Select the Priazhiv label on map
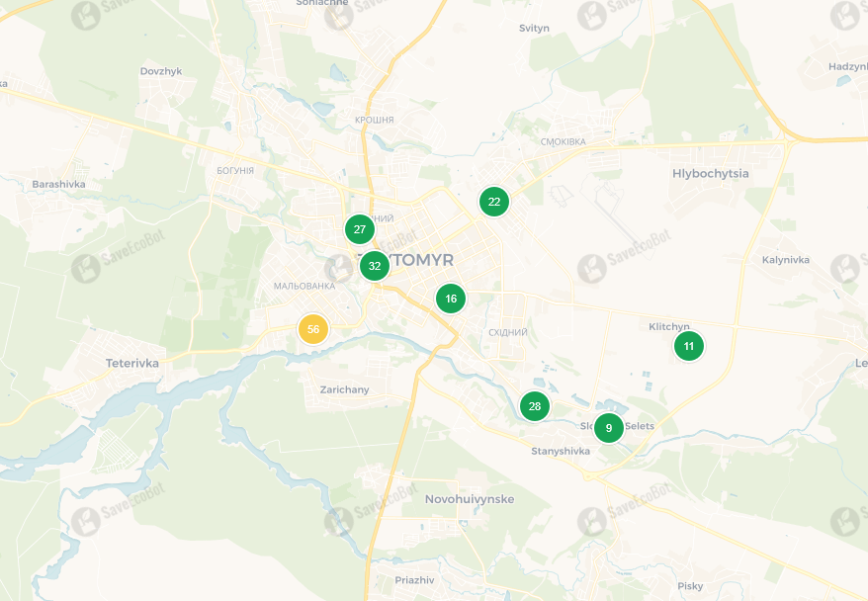The height and width of the screenshot is (601, 868). [x=414, y=580]
